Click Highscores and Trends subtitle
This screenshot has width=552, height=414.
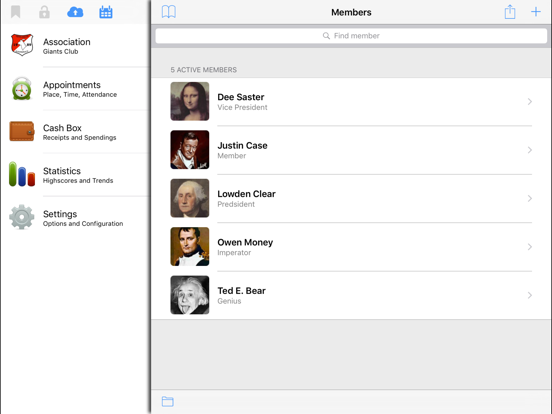78,181
